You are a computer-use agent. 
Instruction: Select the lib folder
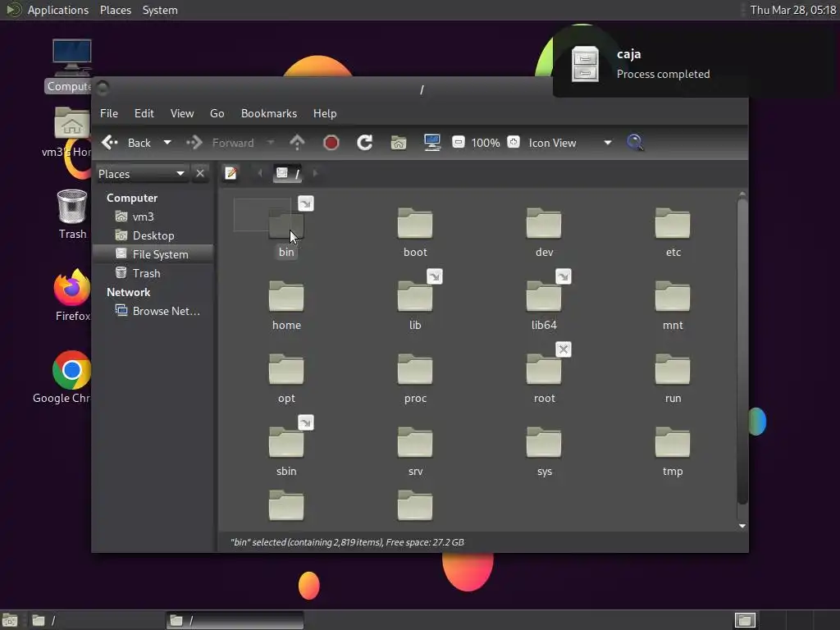point(414,297)
